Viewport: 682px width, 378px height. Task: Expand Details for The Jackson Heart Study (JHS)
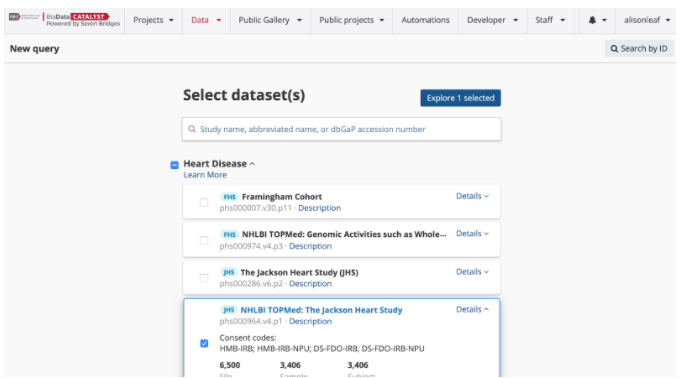click(x=472, y=272)
